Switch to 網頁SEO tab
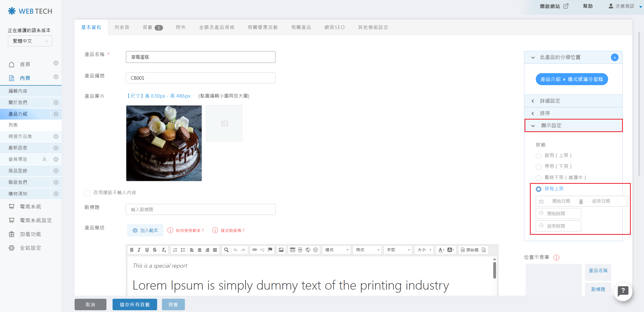Viewport: 644px width, 312px height. point(334,27)
